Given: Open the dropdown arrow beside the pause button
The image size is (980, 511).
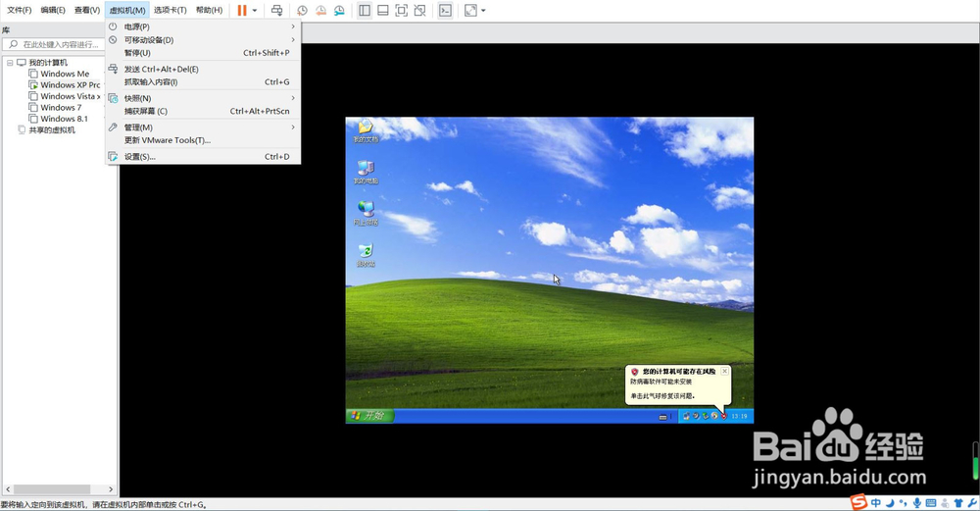Looking at the screenshot, I should point(255,11).
